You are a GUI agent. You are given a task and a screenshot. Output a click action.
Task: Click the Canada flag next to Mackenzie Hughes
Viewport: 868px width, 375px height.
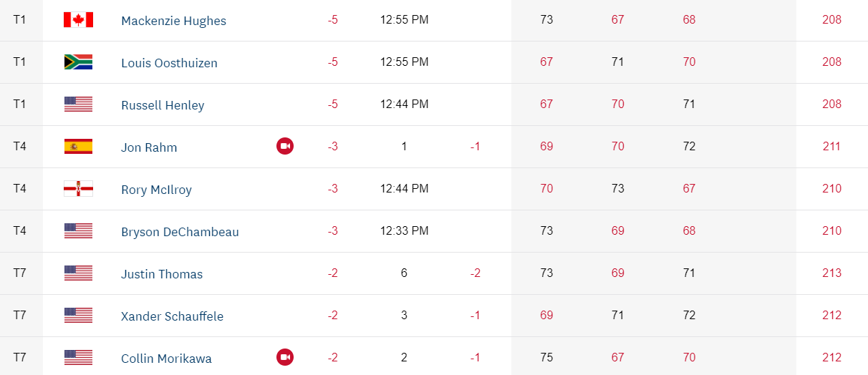tap(78, 20)
